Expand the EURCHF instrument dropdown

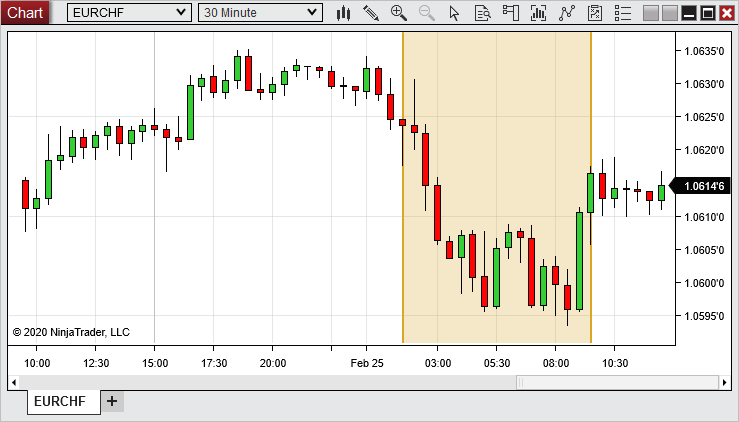click(x=180, y=13)
